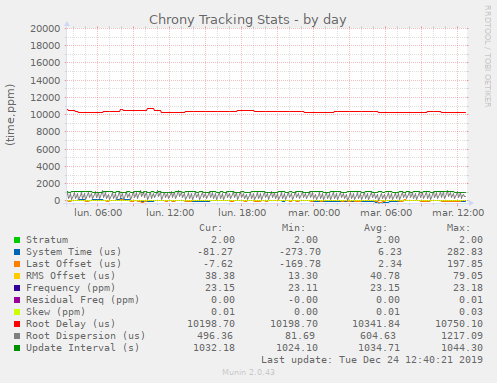Click the RMS Offset yellow legend swatch
Viewport: 497px width, 383px height.
click(17, 276)
